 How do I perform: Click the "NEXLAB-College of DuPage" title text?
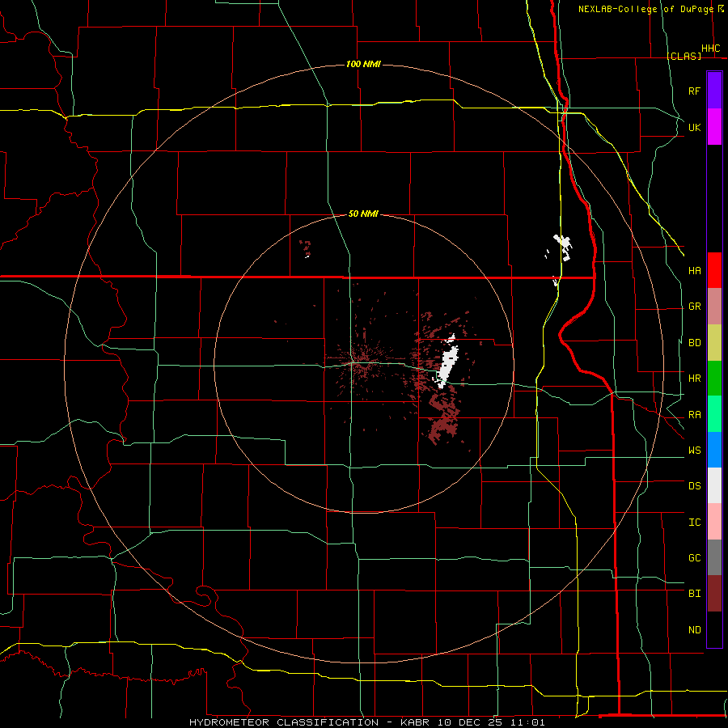click(645, 9)
